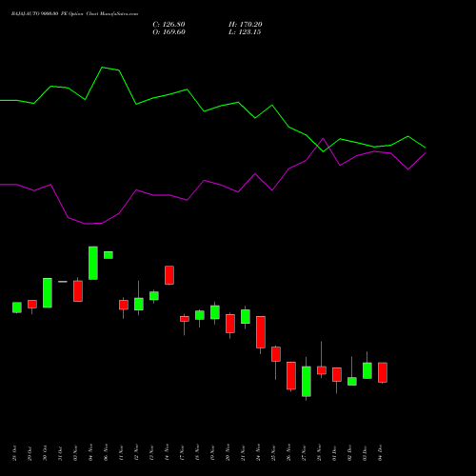Viewport: 476px width, 476px height.
Task: Click the 11 Nov date label
Action: pos(121,453)
